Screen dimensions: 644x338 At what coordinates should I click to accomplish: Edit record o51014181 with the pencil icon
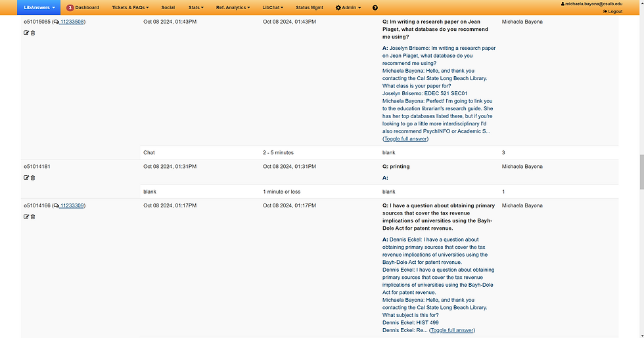click(x=26, y=178)
